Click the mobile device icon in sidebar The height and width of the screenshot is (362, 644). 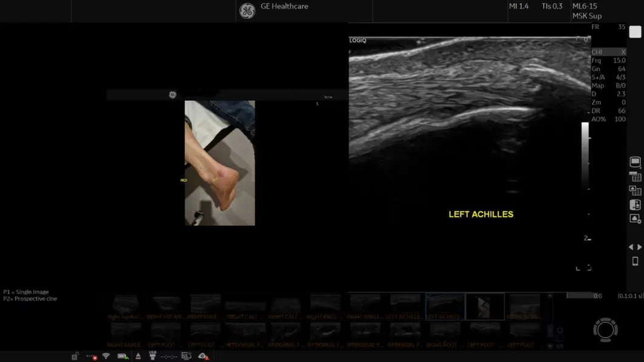tap(635, 261)
